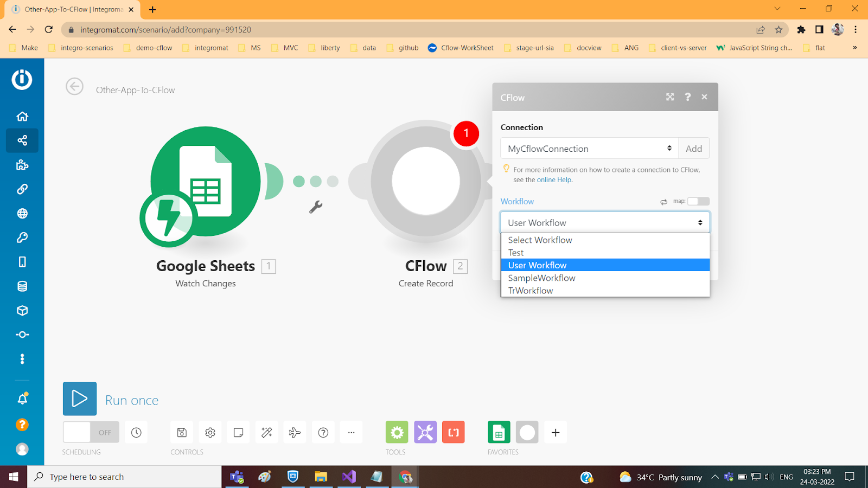Click the auto-align magic wand icon
The image size is (868, 488).
pyautogui.click(x=266, y=432)
